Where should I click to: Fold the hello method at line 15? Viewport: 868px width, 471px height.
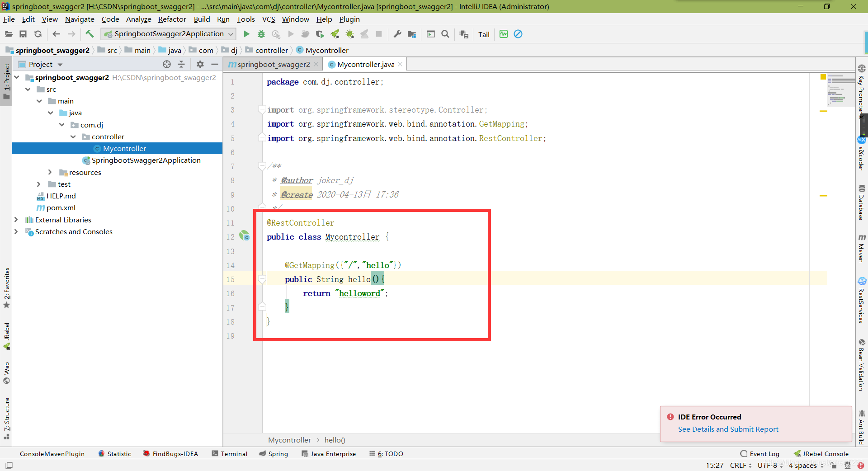point(262,279)
